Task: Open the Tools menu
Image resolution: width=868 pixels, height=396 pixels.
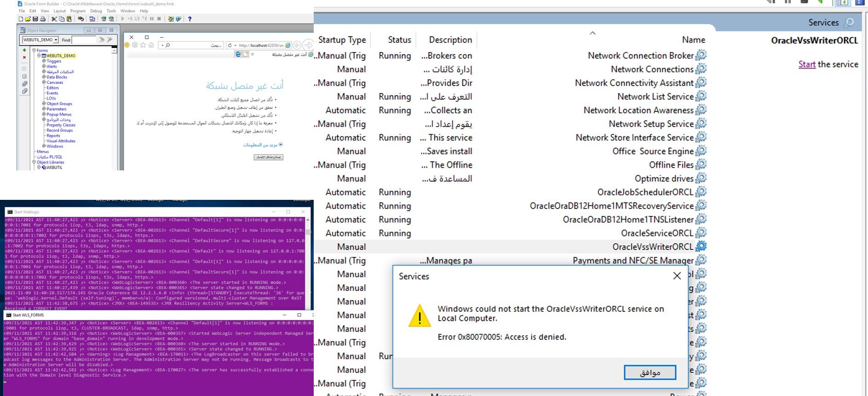Action: (111, 11)
